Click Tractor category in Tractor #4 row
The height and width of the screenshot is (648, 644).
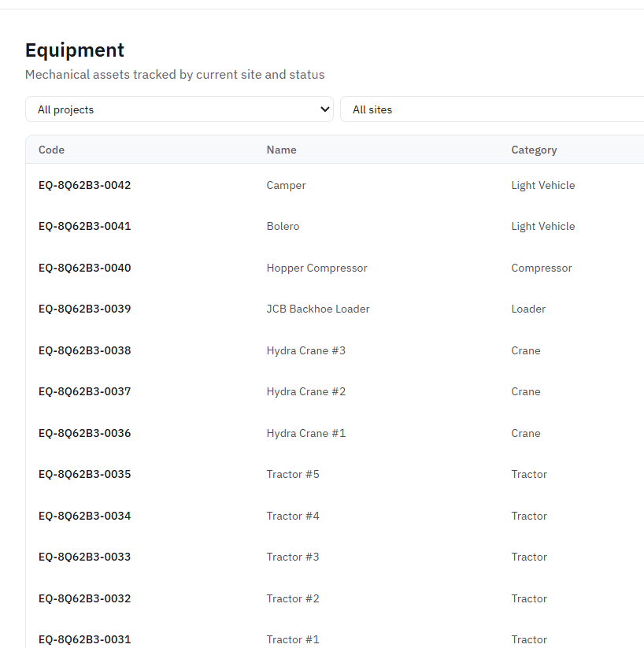coord(529,516)
